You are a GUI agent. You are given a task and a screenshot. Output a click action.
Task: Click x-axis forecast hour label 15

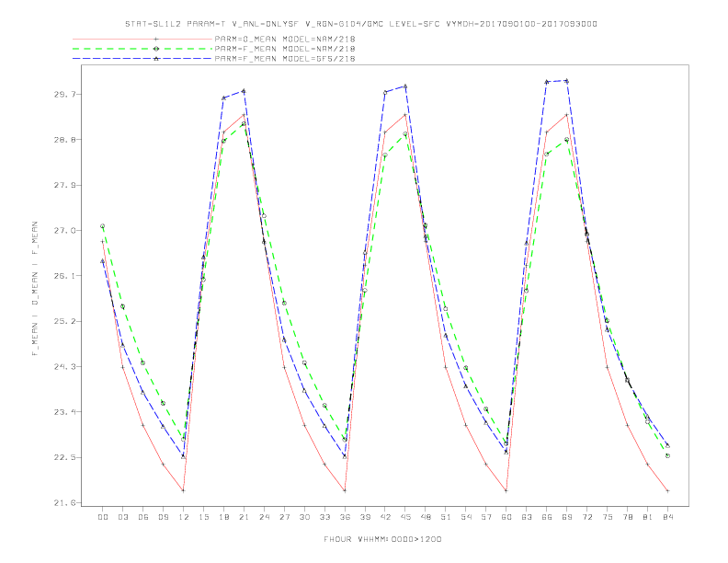pos(203,517)
